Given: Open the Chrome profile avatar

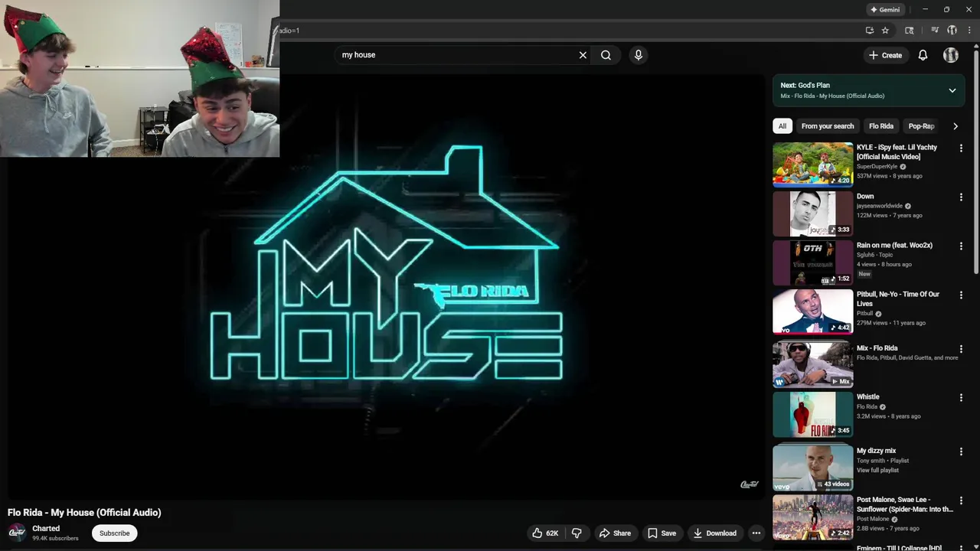Looking at the screenshot, I should coord(952,31).
